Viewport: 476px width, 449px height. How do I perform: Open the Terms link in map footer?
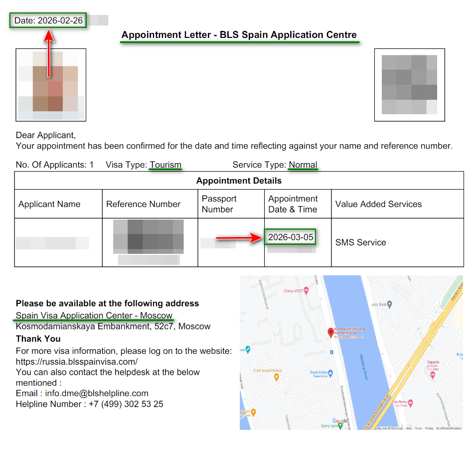click(x=418, y=428)
